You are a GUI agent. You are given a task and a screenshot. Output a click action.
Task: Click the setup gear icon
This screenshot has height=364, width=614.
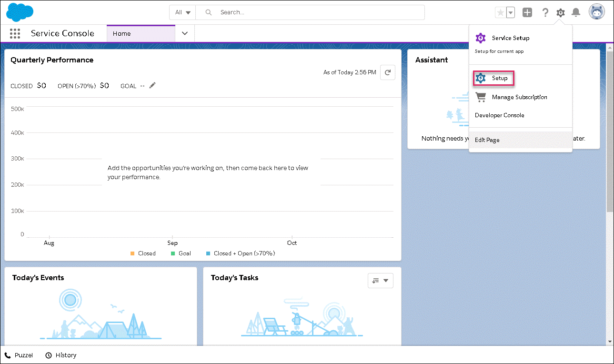click(561, 13)
